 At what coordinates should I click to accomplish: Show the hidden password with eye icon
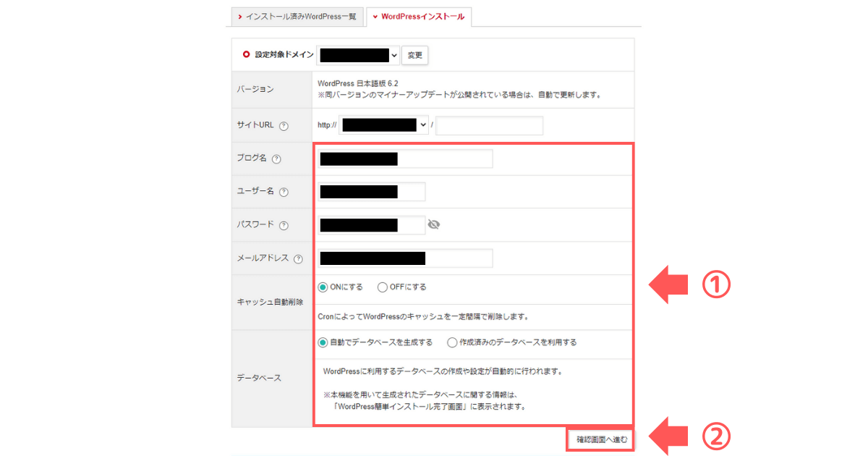[x=433, y=225]
